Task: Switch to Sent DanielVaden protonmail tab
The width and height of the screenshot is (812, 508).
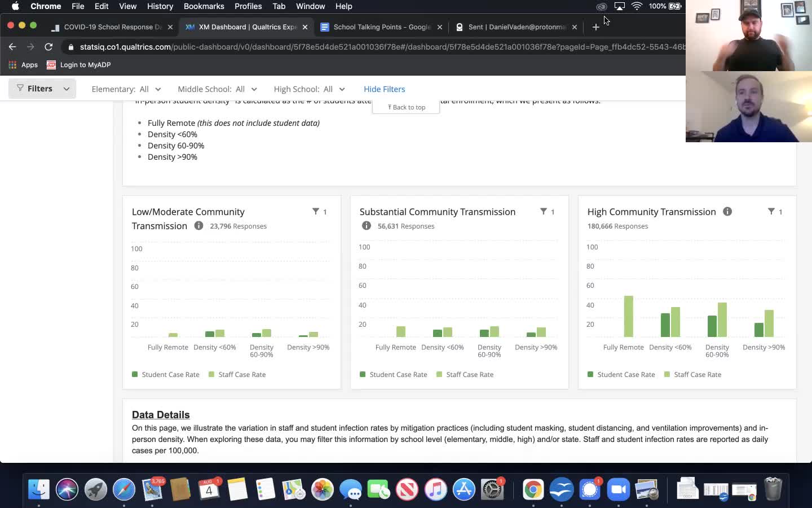Action: tap(516, 27)
